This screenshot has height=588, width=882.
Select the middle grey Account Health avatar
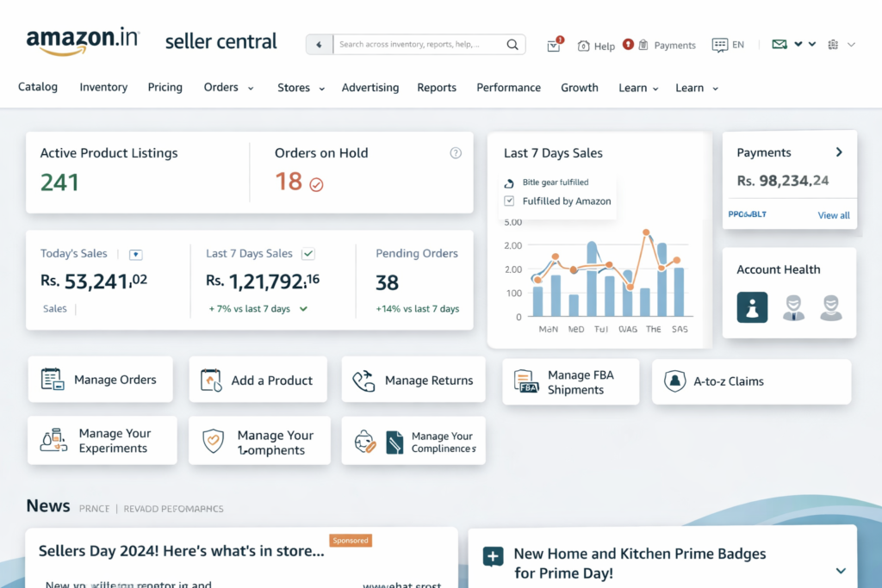point(793,308)
